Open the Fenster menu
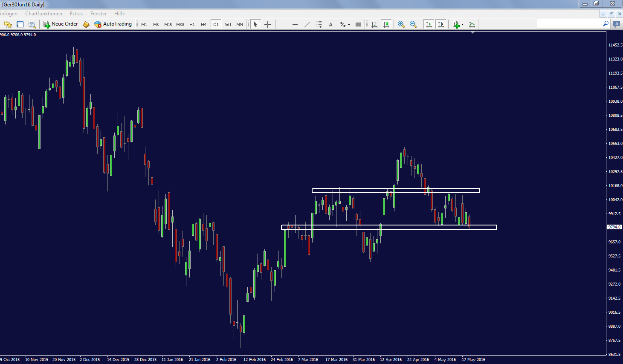This screenshot has height=364, width=623. point(99,14)
